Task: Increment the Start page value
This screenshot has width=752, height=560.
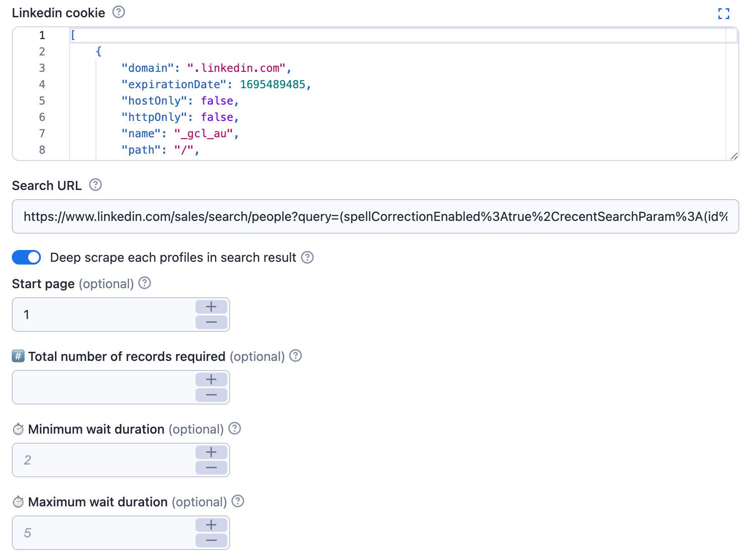Action: pyautogui.click(x=211, y=307)
